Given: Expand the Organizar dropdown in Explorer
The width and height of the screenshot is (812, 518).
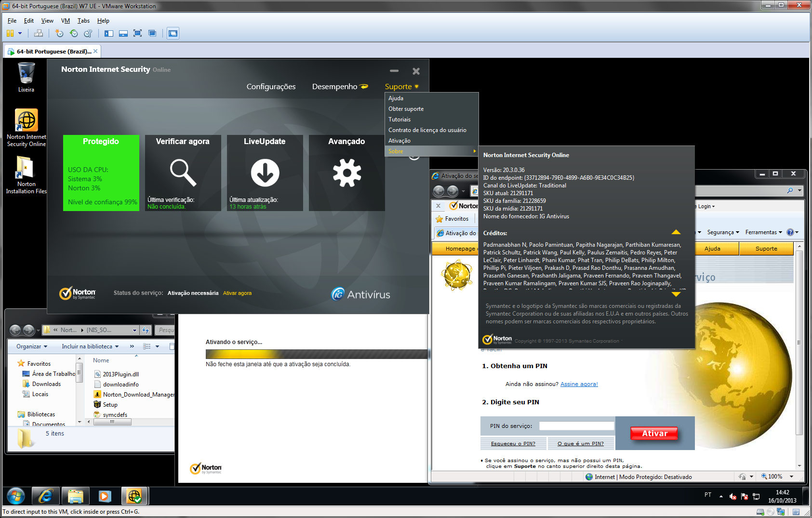Looking at the screenshot, I should pyautogui.click(x=32, y=346).
